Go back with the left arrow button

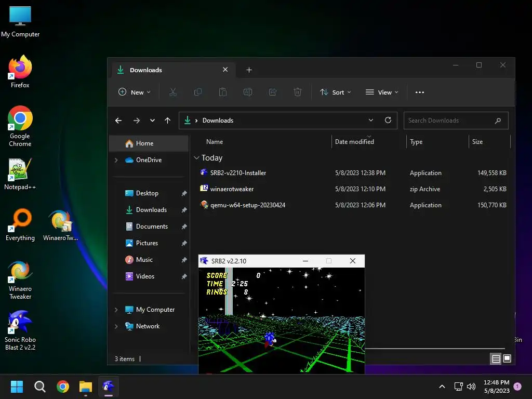point(118,121)
